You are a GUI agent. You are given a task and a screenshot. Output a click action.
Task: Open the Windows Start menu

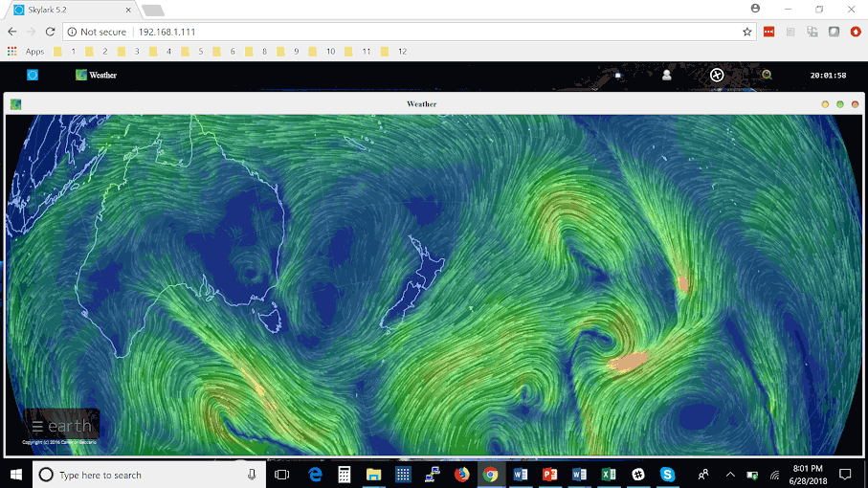[x=16, y=475]
